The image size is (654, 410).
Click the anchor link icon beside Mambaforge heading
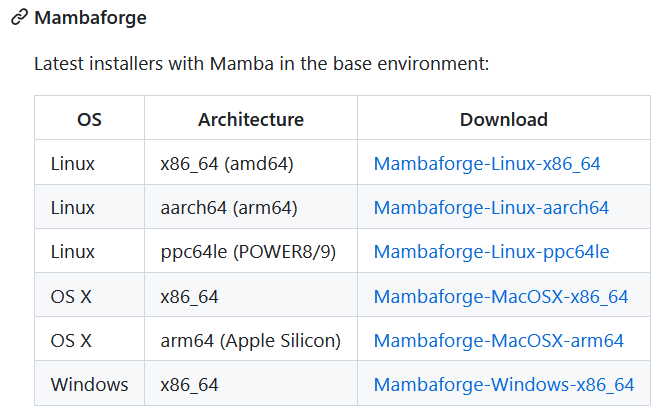click(19, 18)
